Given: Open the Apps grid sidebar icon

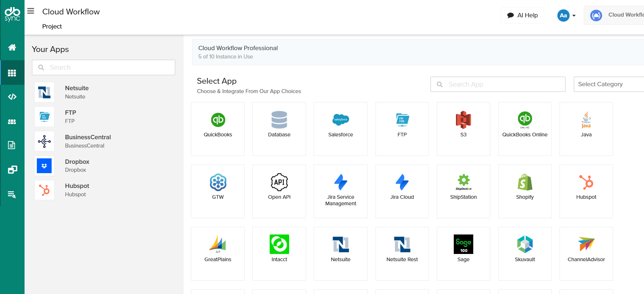Looking at the screenshot, I should tap(12, 73).
